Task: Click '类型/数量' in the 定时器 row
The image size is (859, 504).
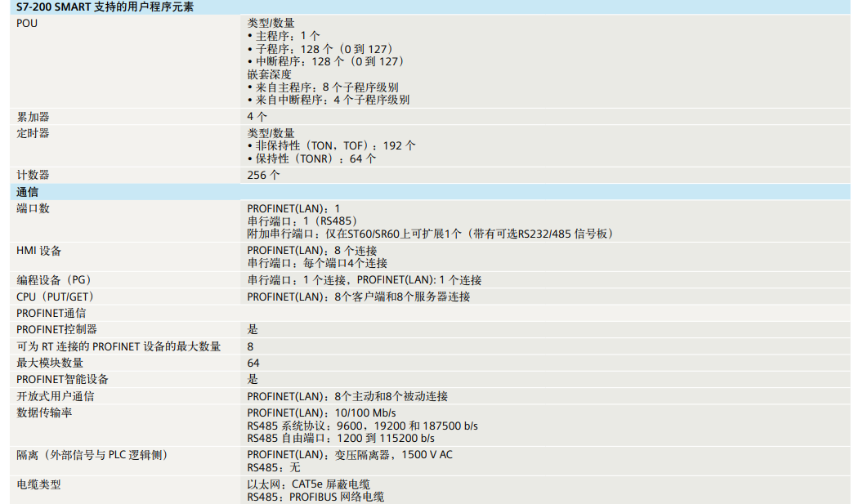Action: point(271,133)
